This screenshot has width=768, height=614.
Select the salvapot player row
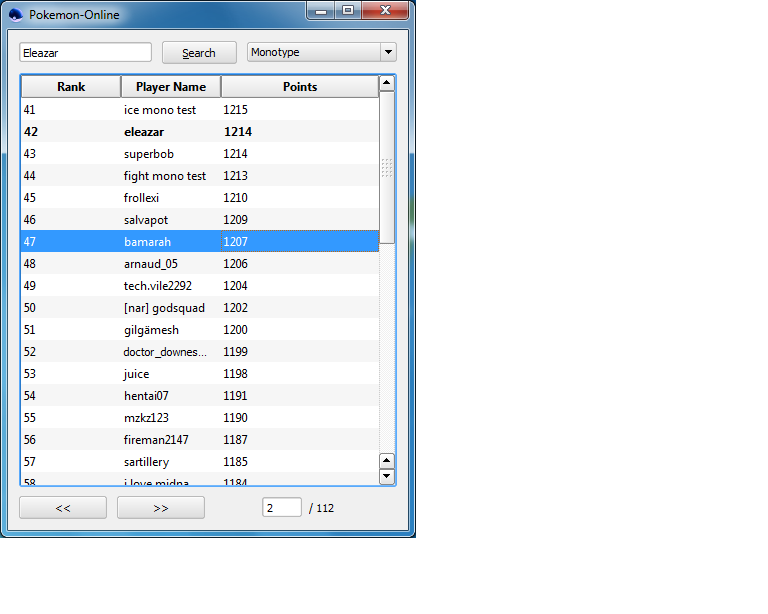(x=200, y=220)
